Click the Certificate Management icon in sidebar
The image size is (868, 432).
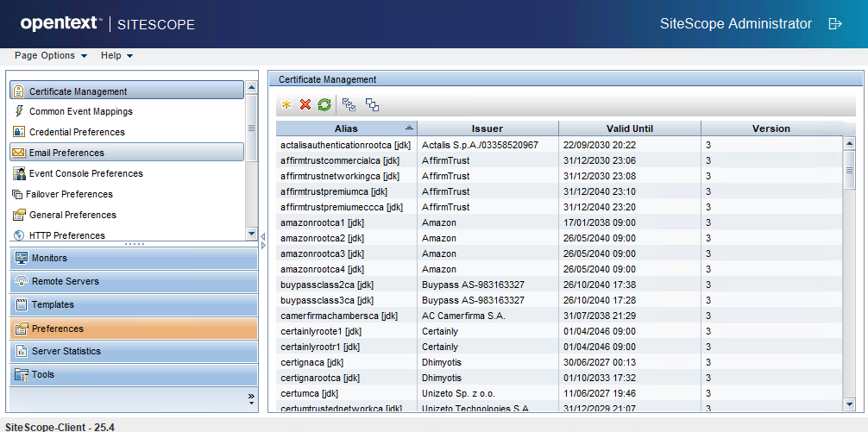[19, 91]
